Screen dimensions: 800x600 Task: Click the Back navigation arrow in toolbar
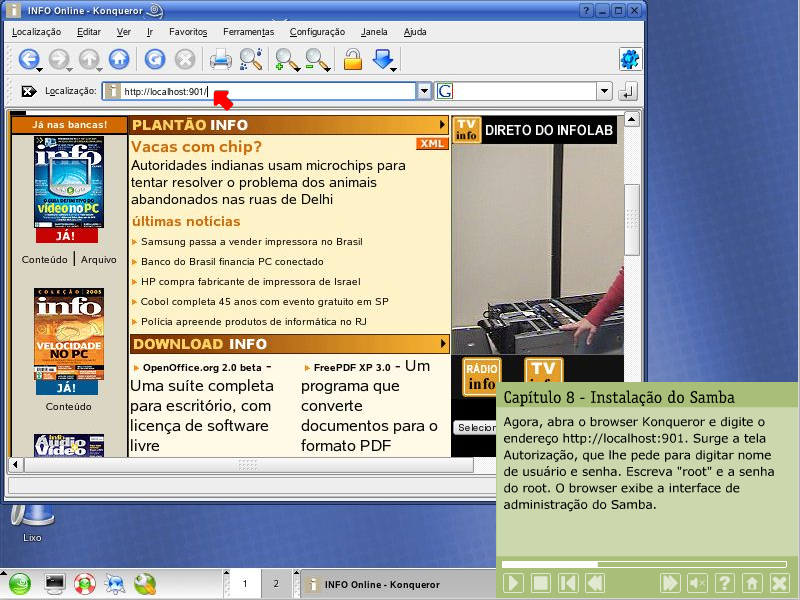(29, 59)
